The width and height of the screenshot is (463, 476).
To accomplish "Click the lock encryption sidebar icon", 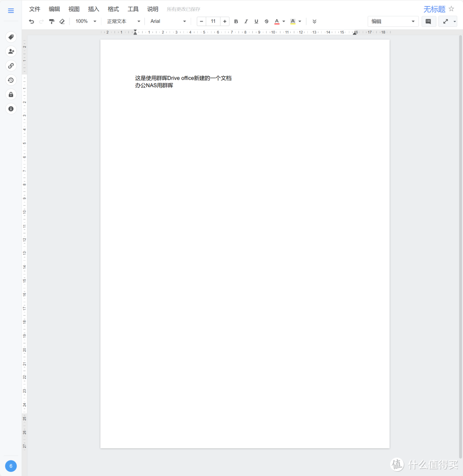I will tap(11, 94).
